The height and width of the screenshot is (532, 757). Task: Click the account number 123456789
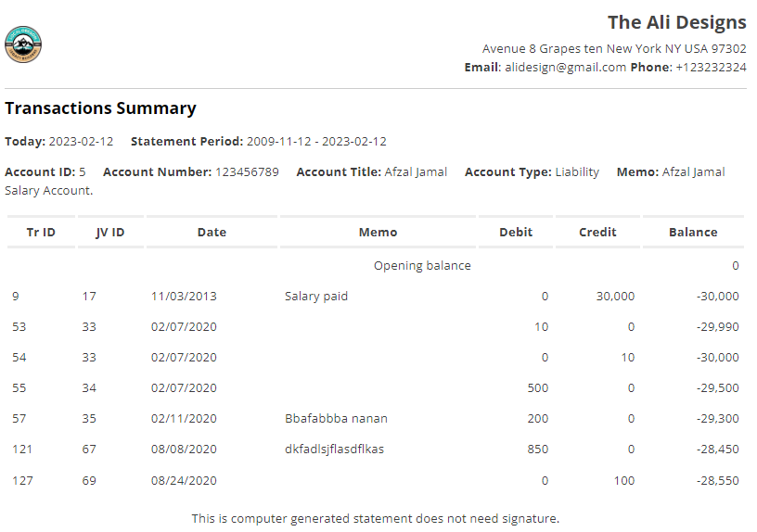coord(247,172)
